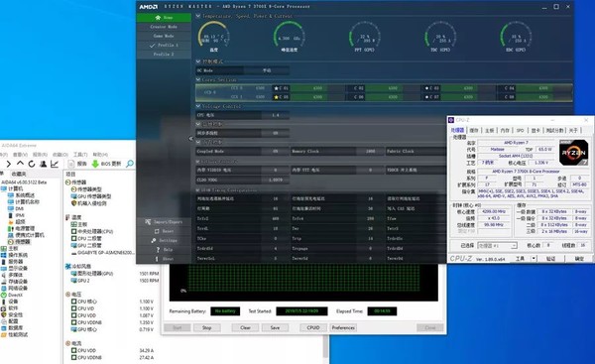
Task: Click the AIDA64 refresh icon
Action: (32, 164)
